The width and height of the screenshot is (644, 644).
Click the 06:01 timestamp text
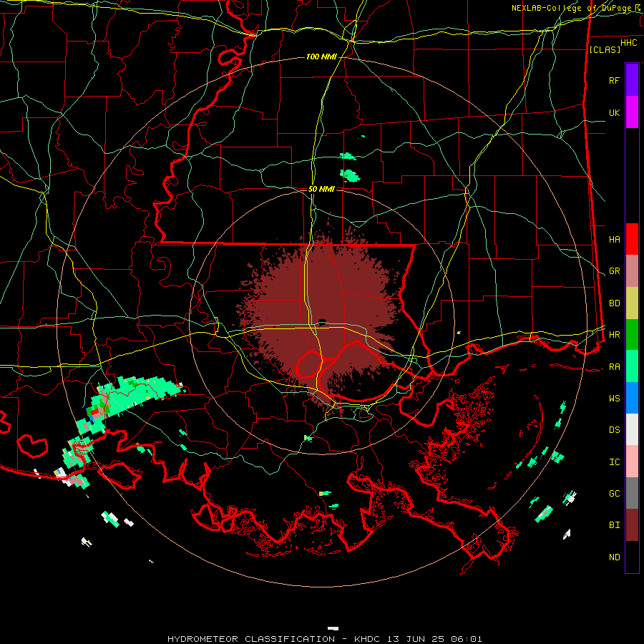pos(466,639)
